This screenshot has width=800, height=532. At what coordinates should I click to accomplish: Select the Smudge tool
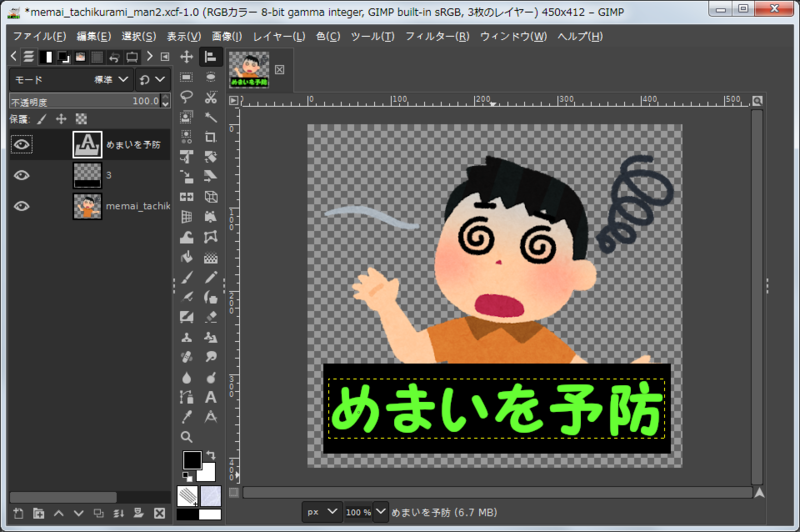click(x=211, y=357)
